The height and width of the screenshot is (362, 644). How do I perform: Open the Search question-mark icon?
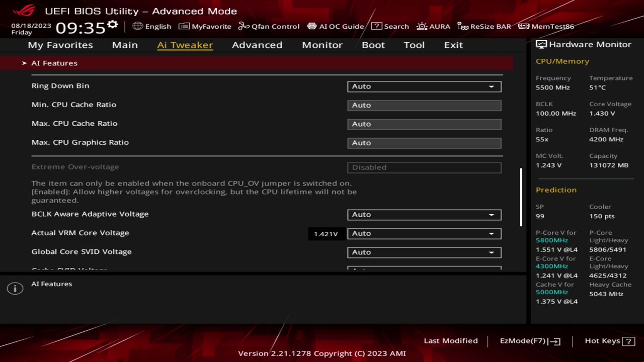(376, 26)
